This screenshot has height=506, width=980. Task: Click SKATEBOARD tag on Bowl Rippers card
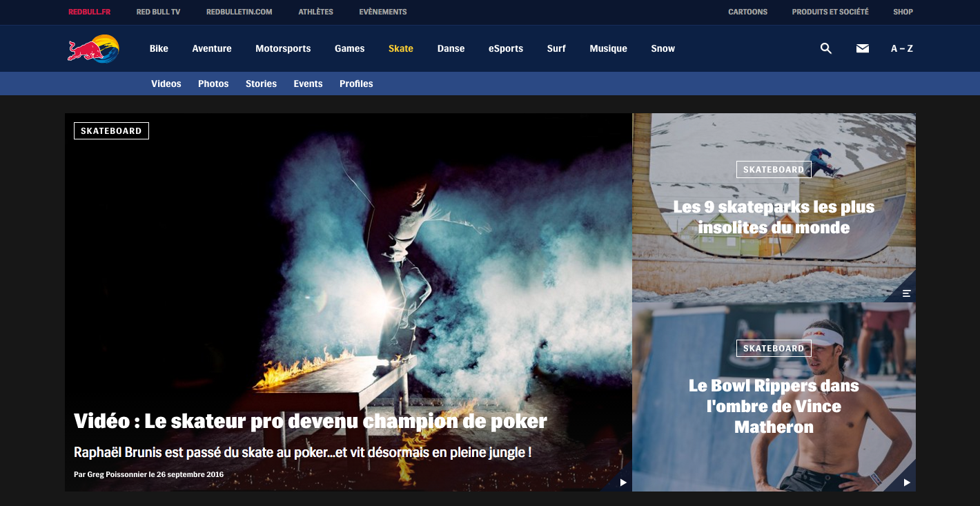tap(774, 348)
